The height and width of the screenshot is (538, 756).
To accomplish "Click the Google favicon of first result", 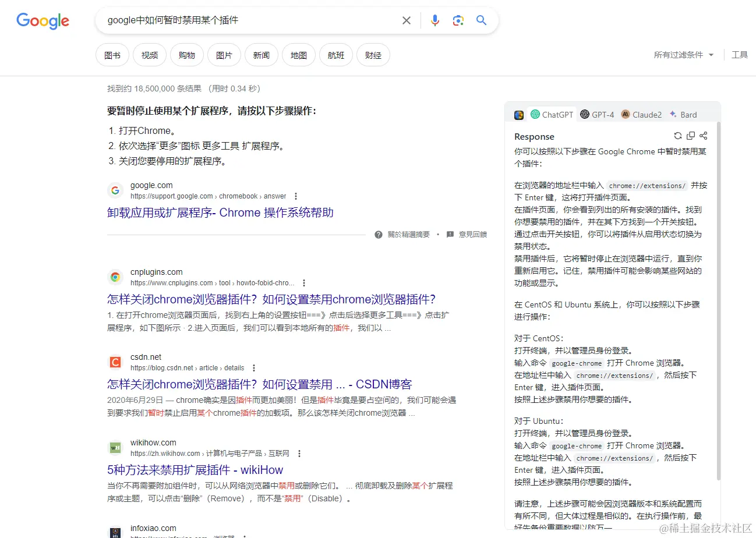I will (x=115, y=190).
